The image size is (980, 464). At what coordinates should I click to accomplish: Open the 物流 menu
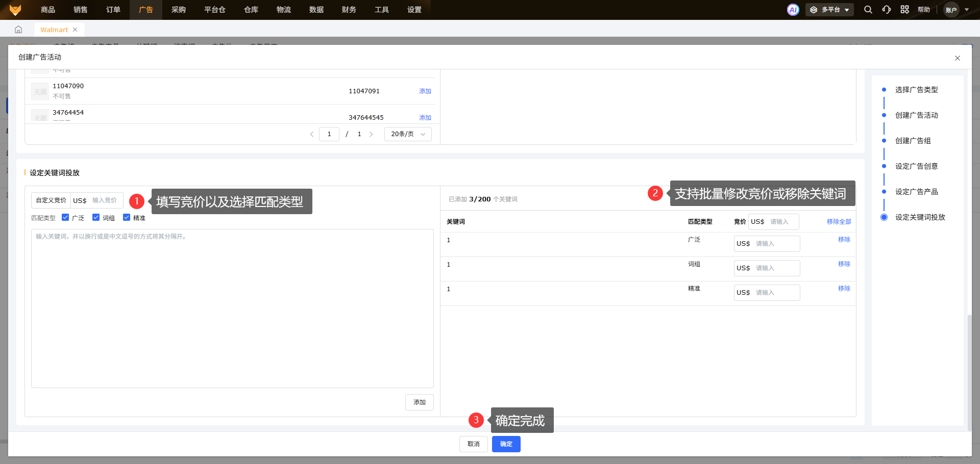pyautogui.click(x=284, y=10)
